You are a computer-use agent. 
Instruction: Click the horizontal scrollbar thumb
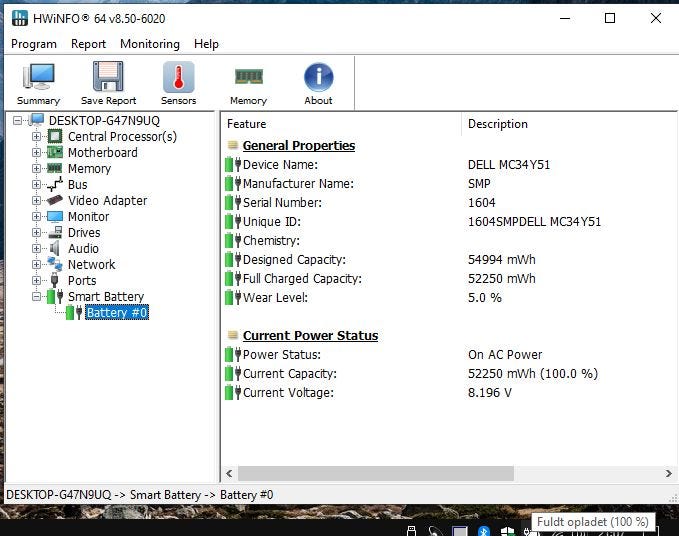pos(376,473)
